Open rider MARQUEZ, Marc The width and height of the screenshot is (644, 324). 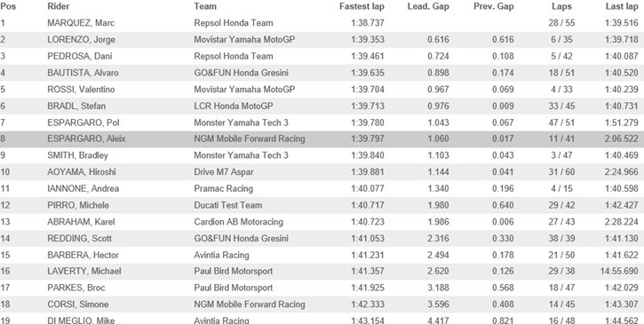pyautogui.click(x=81, y=23)
